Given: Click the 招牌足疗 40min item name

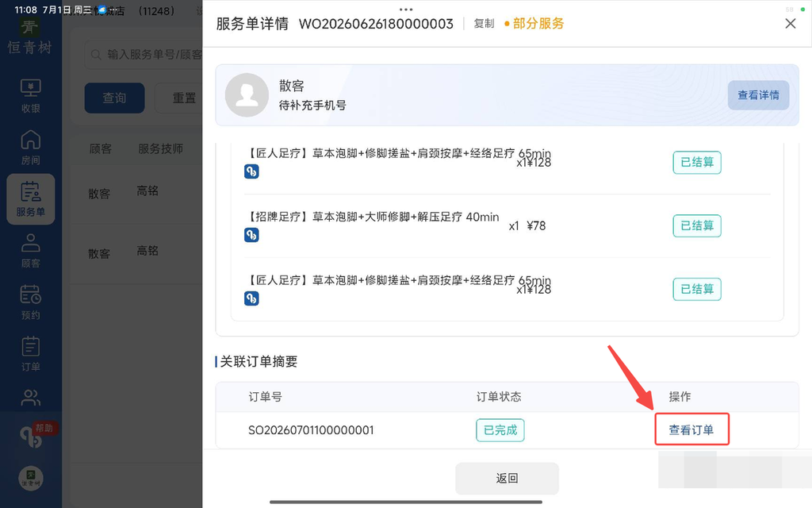Looking at the screenshot, I should tap(373, 217).
